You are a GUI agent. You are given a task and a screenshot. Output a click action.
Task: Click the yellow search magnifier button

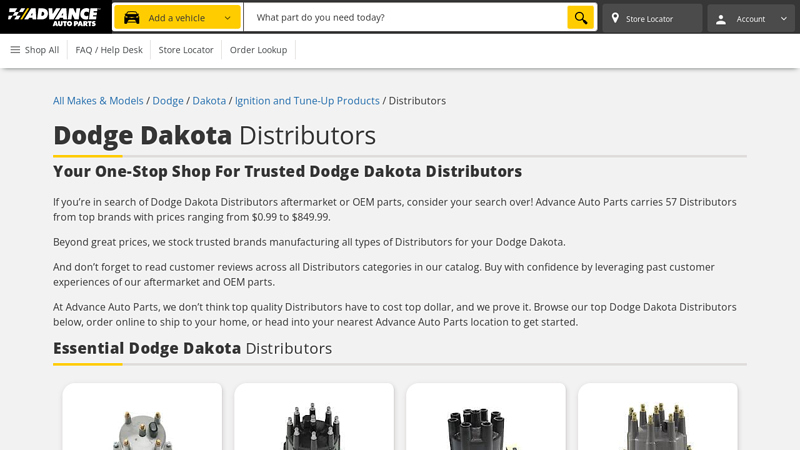pyautogui.click(x=581, y=17)
